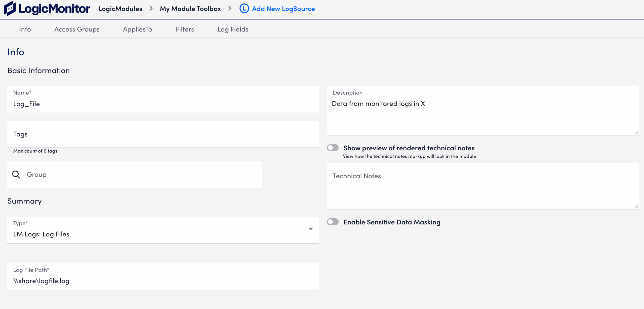Image resolution: width=644 pixels, height=309 pixels.
Task: Grab the Description field resize handle
Action: point(636,132)
